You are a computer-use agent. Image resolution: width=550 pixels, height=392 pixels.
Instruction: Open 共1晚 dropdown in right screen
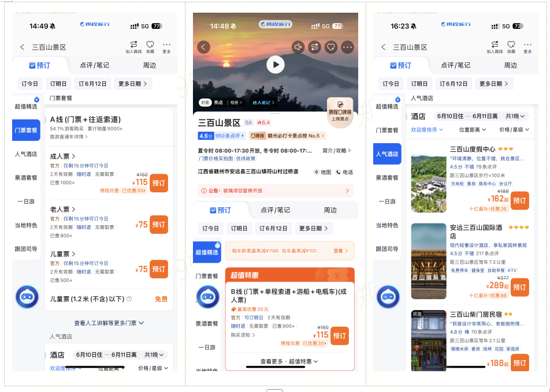(515, 116)
